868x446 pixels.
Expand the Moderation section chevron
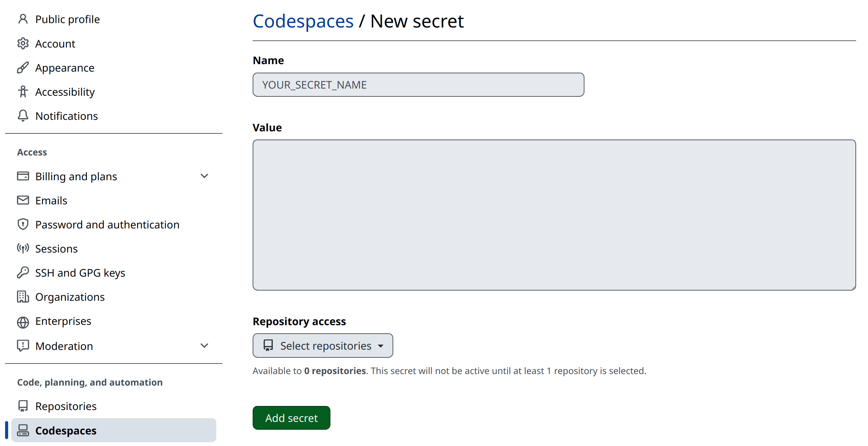click(204, 346)
